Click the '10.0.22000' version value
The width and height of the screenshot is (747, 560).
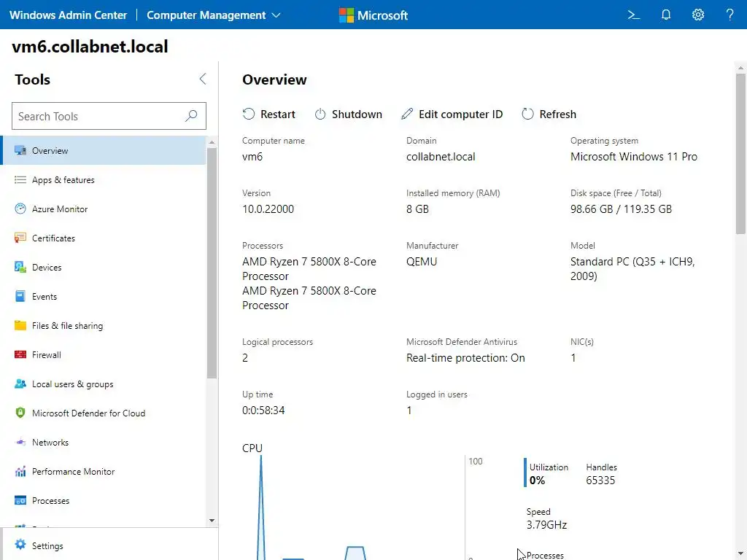point(268,209)
